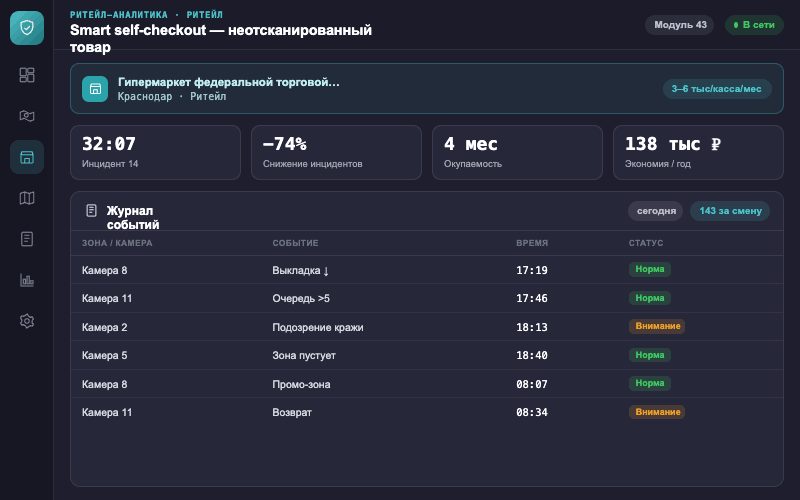Click the time 17:46
The width and height of the screenshot is (800, 500).
point(532,298)
